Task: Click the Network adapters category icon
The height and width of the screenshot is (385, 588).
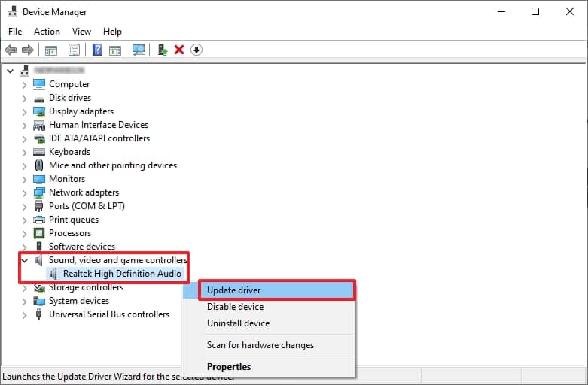Action: click(39, 192)
